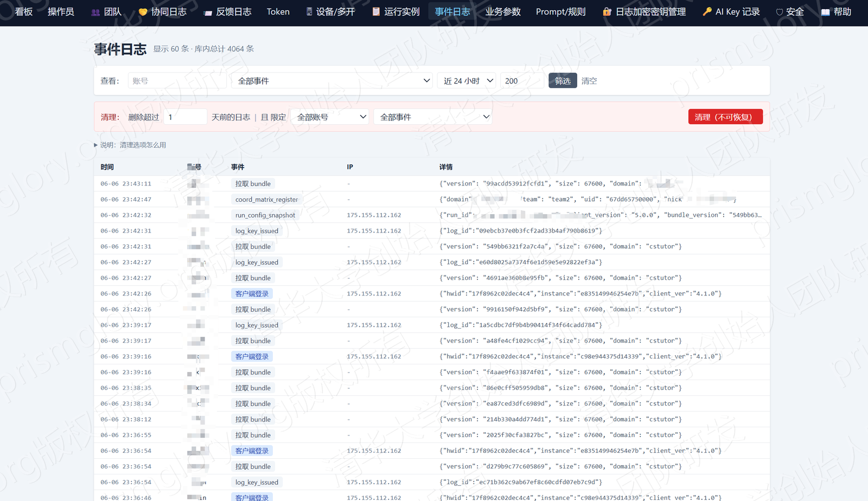
Task: Click details with version 86e0cff505959db8
Action: pos(560,388)
